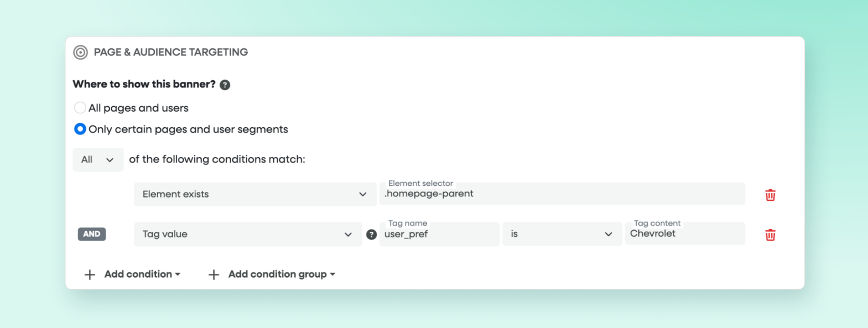Select 'Only certain pages and user segments' option
The width and height of the screenshot is (868, 328).
coord(80,129)
